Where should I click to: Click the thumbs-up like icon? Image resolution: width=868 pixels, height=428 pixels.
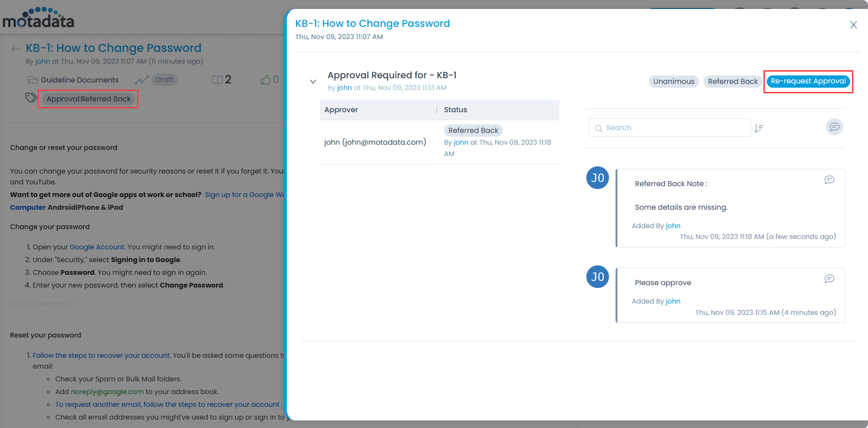265,80
